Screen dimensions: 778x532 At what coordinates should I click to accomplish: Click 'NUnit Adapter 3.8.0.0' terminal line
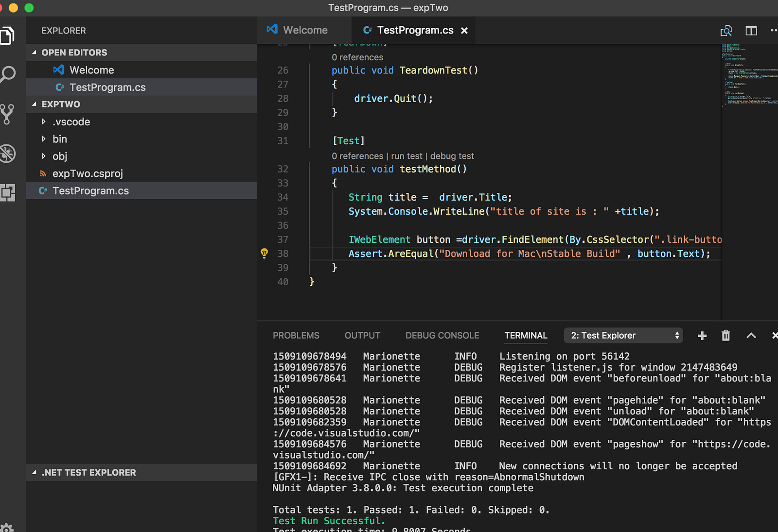(403, 488)
